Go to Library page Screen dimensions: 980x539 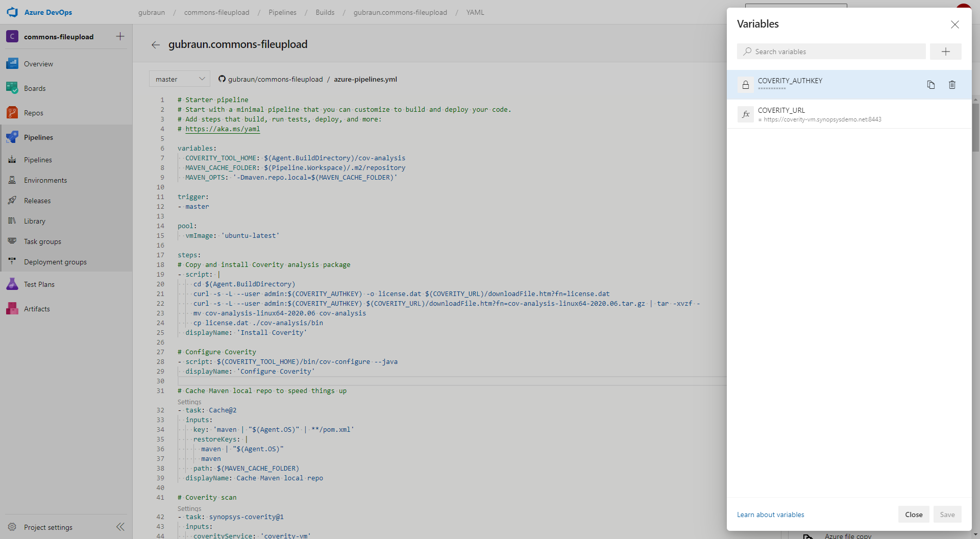(x=35, y=221)
